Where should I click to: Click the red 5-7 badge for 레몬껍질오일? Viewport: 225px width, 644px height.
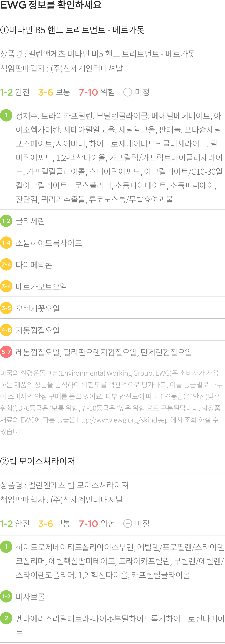coord(6,352)
